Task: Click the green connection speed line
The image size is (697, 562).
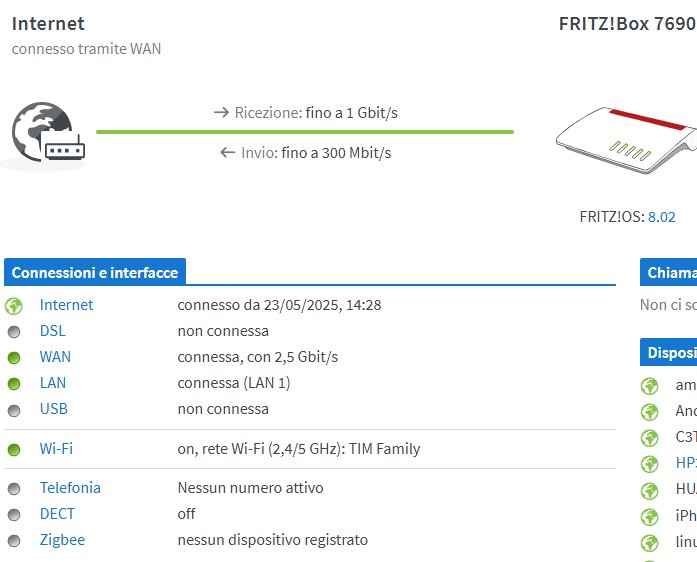Action: coord(305,132)
